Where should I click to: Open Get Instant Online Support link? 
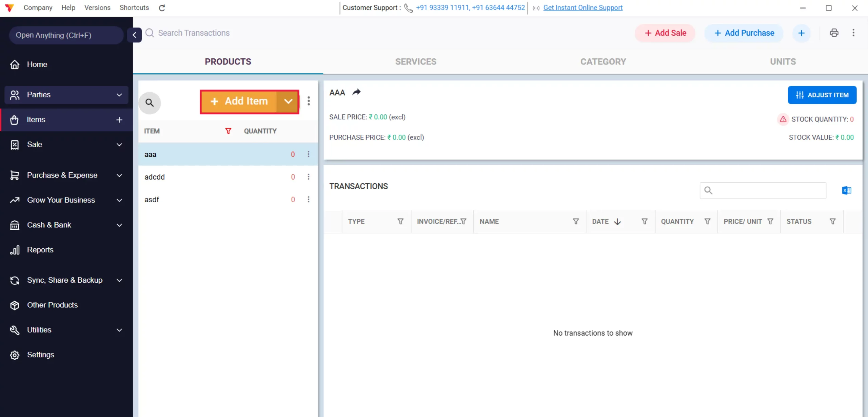click(x=583, y=7)
